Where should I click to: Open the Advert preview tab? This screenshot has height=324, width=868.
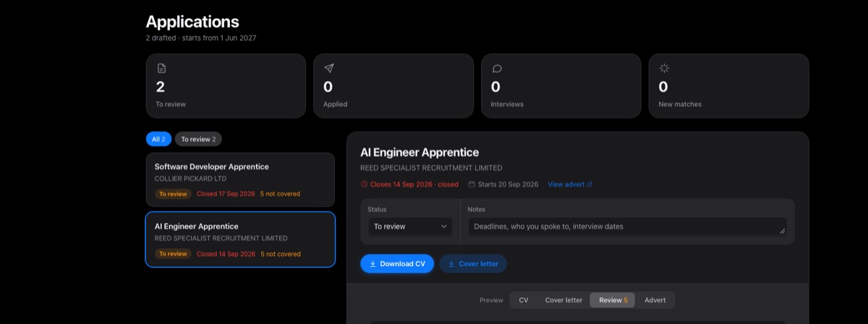[655, 300]
